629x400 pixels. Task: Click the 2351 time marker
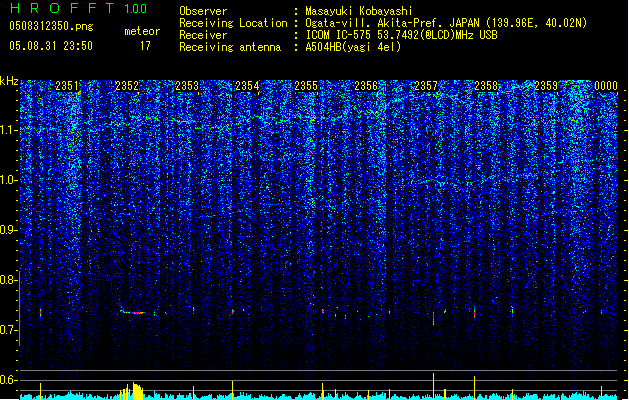coord(67,86)
